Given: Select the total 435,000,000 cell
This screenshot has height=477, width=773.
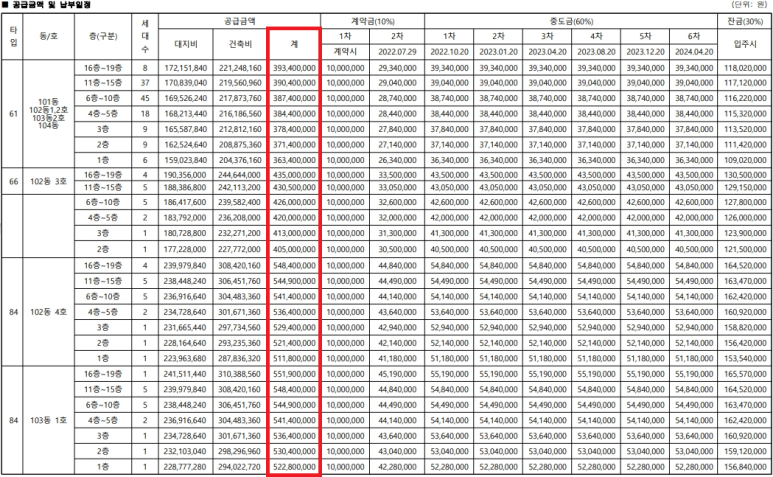Looking at the screenshot, I should click(294, 175).
